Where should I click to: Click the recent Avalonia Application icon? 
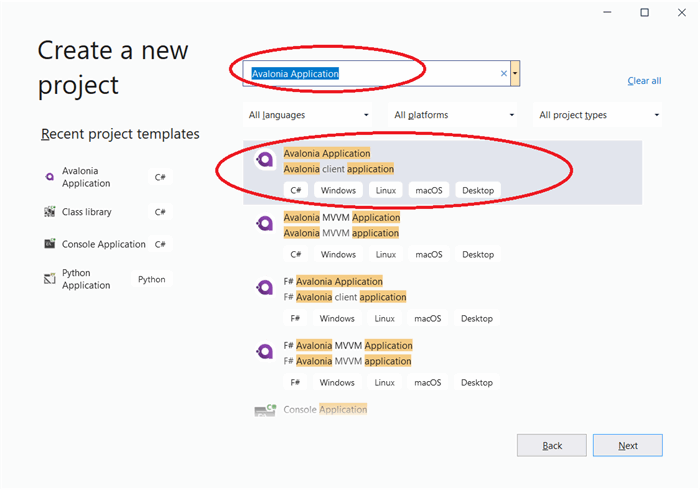coord(50,177)
